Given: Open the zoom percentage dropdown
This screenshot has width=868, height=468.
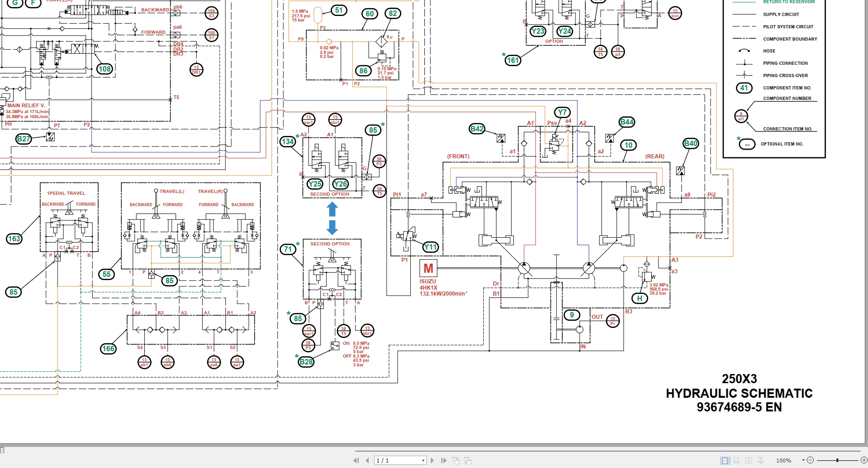Looking at the screenshot, I should point(803,460).
